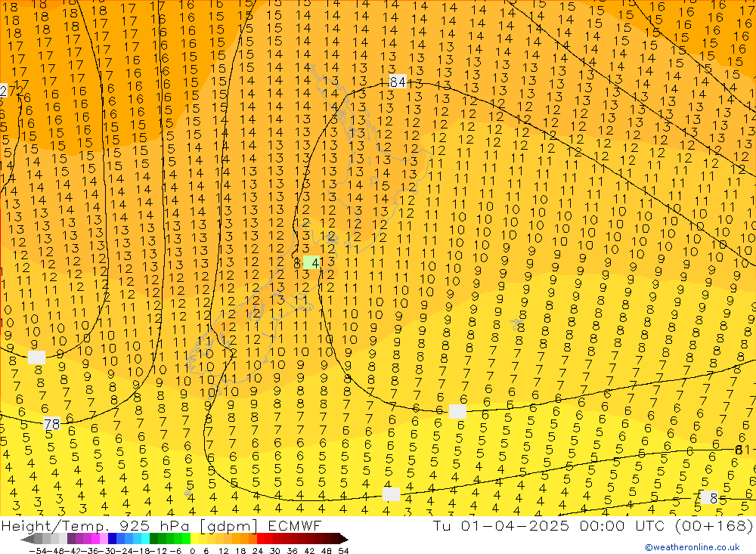
Task: Click the bright red legend color segment
Action: pos(261,539)
